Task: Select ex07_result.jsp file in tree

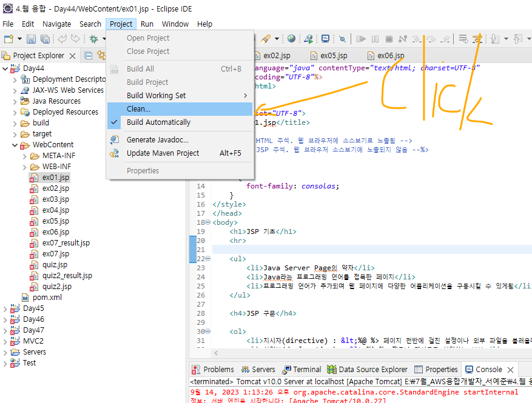Action: 66,243
